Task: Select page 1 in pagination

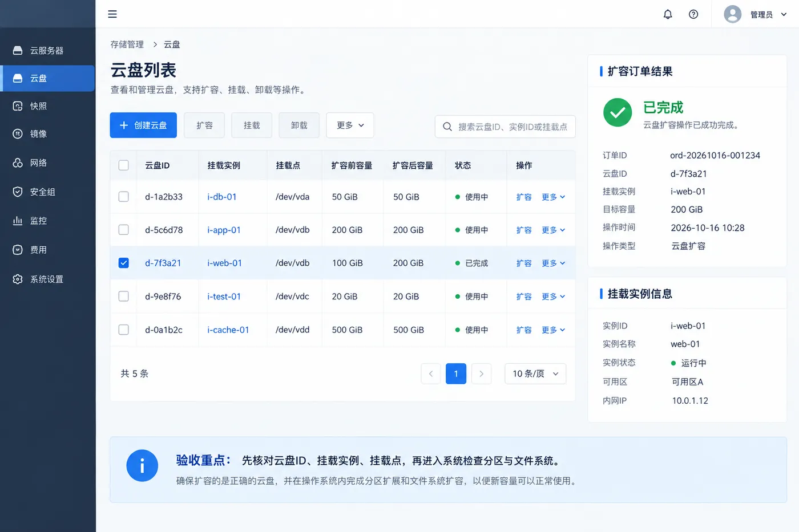Action: pos(456,373)
